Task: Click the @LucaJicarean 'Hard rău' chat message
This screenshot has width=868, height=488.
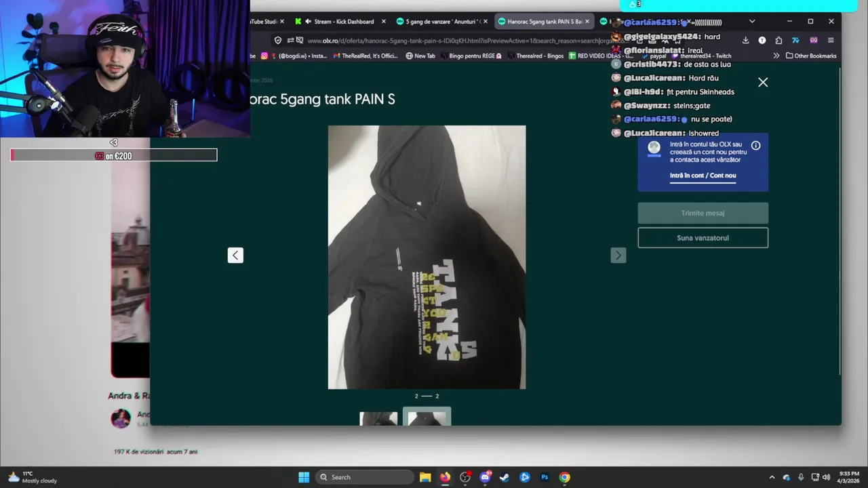Action: point(665,78)
